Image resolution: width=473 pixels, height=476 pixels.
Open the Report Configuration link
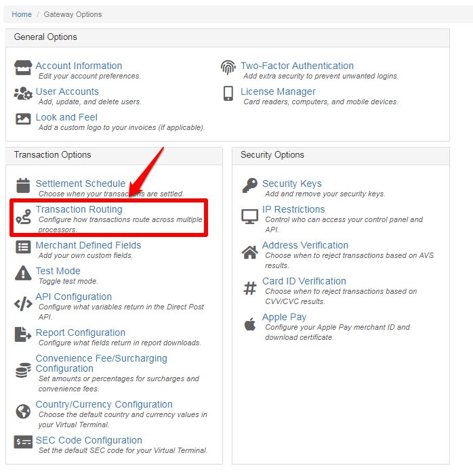click(x=81, y=332)
